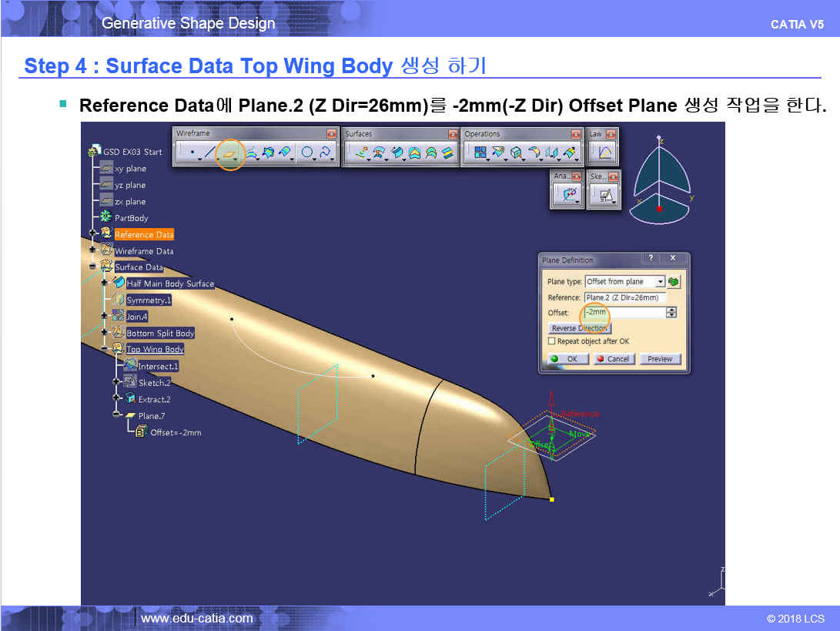Select the xy plane tree item
This screenshot has height=631, width=840.
coord(130,169)
